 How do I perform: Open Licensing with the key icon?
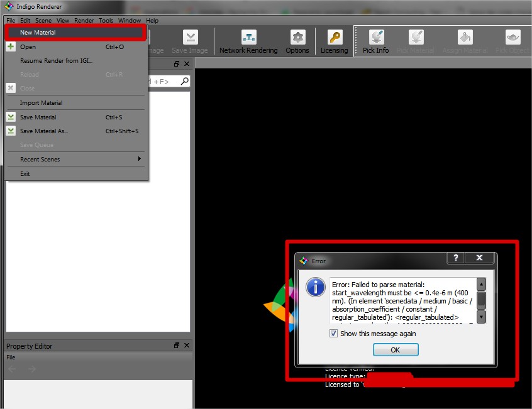pos(335,37)
